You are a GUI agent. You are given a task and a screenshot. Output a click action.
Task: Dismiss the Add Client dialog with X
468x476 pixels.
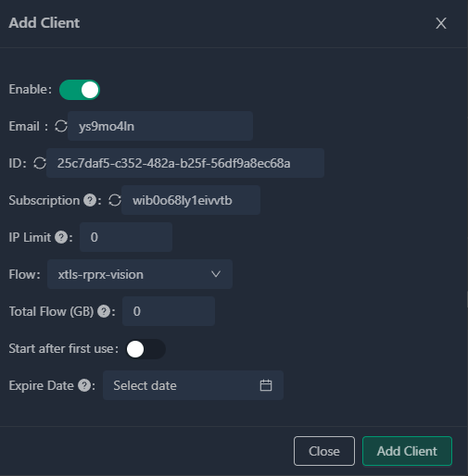(x=441, y=23)
